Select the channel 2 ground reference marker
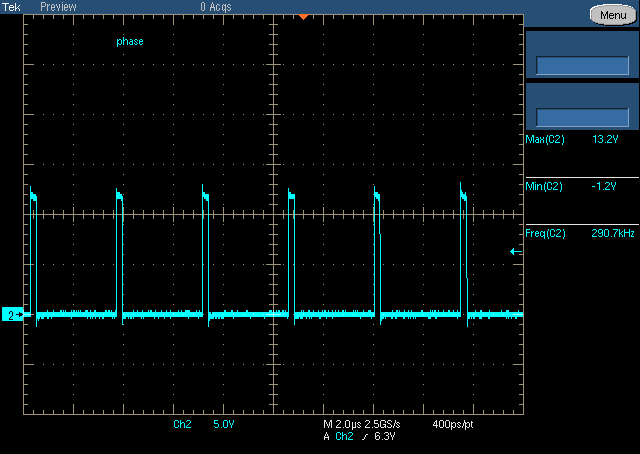640x454 pixels. coord(12,315)
